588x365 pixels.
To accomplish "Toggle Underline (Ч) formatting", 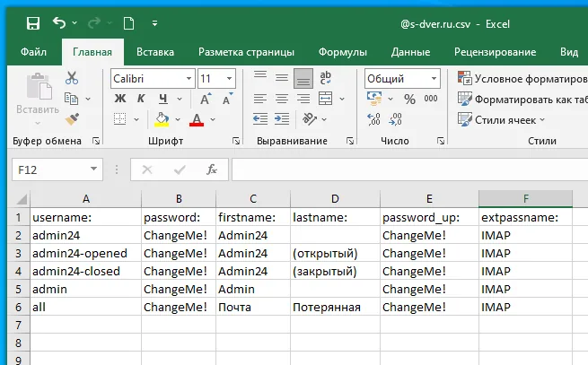I will pyautogui.click(x=162, y=99).
